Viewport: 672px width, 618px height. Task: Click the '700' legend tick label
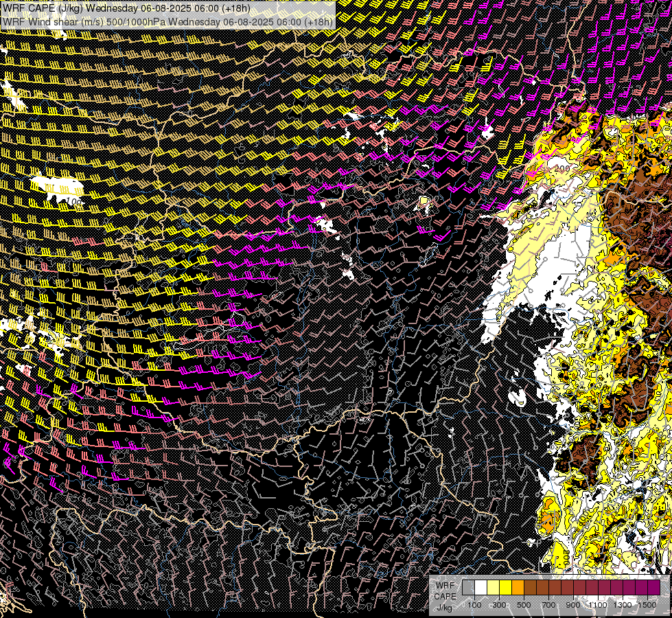(548, 605)
